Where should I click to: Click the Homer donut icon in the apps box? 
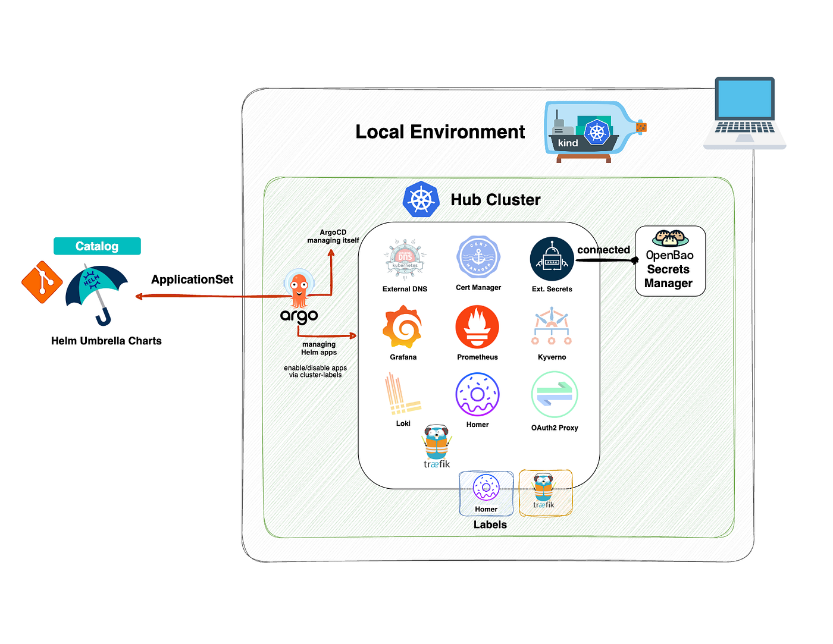(x=477, y=394)
